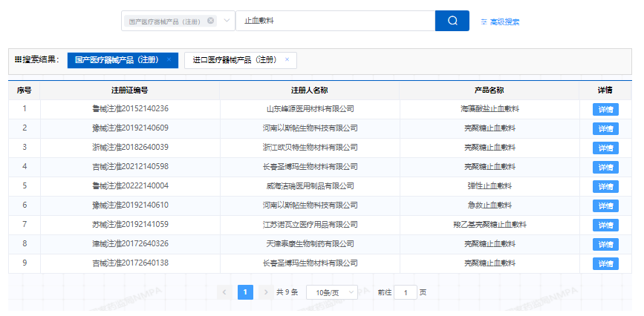
Task: Select the 国产医疗器械产品（注册）results tab
Action: 117,59
